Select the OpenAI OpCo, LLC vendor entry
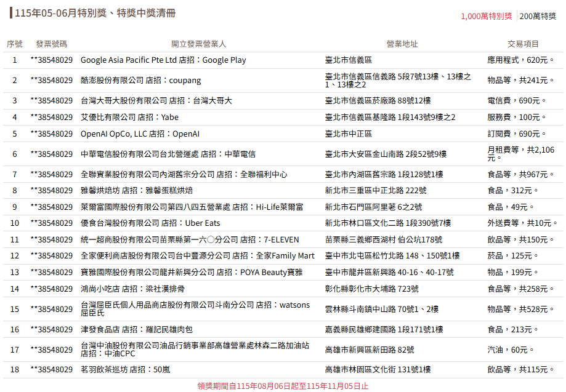The height and width of the screenshot is (392, 566). [x=140, y=134]
